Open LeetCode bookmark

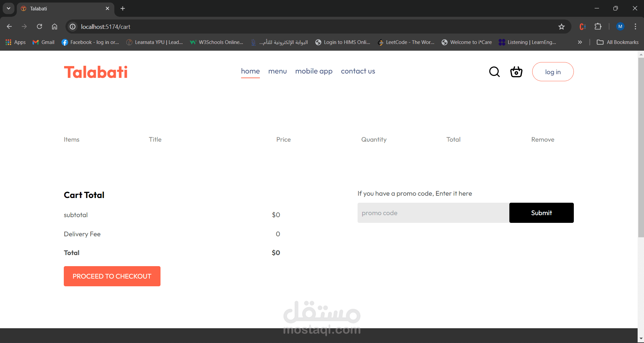point(406,42)
